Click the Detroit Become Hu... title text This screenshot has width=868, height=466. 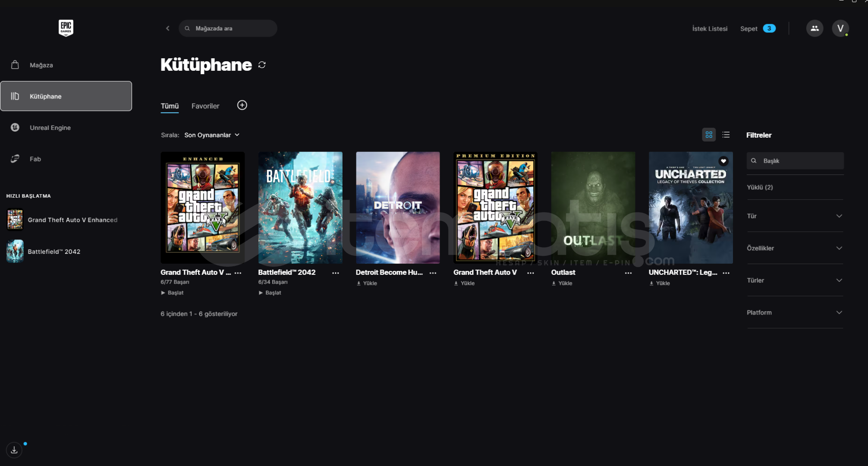389,273
